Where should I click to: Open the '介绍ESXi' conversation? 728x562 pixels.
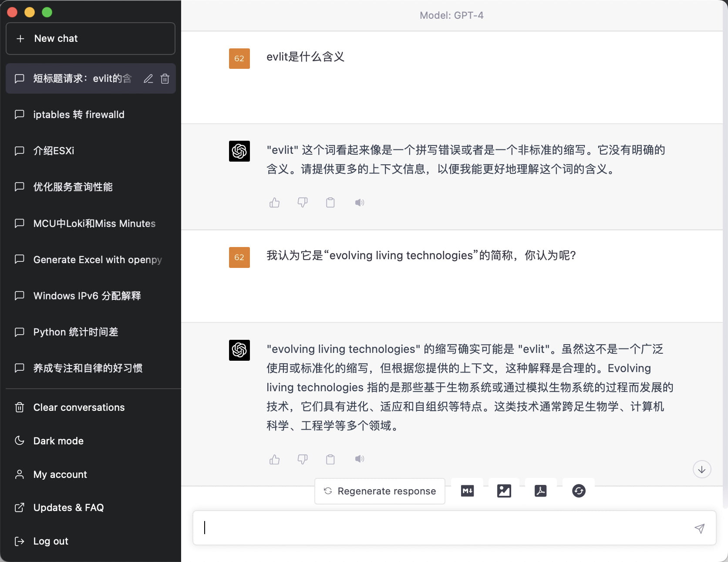coord(54,151)
